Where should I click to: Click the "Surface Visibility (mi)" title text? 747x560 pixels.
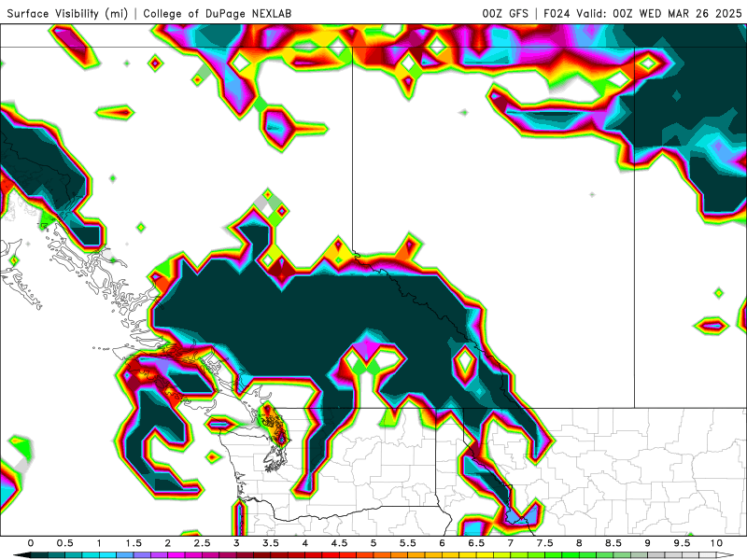click(x=67, y=13)
